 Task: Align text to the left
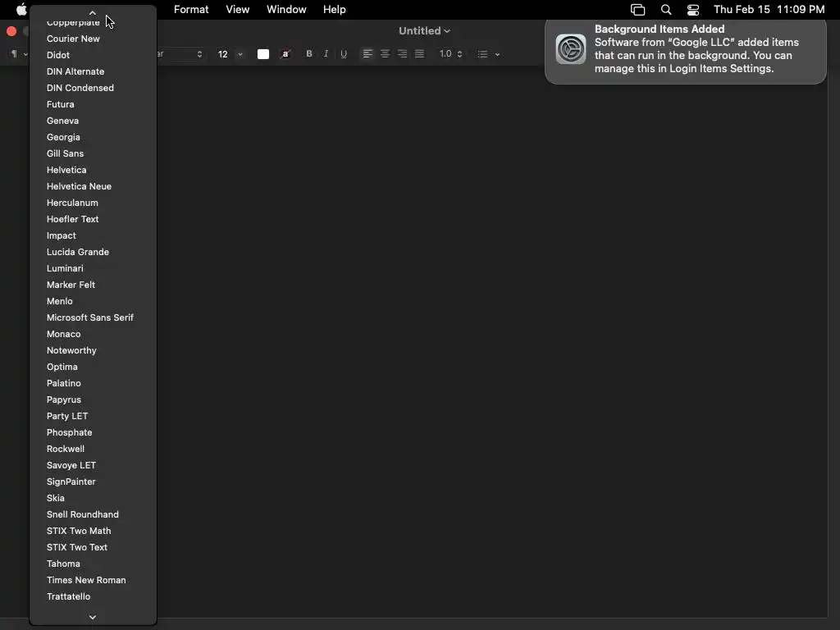pos(367,53)
